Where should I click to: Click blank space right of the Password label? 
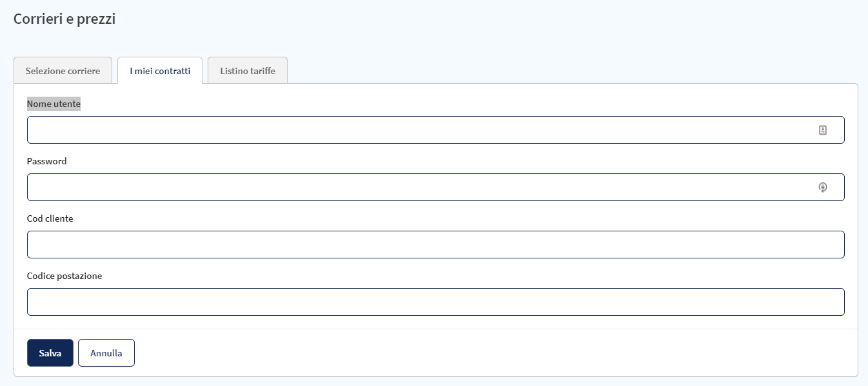pos(451,161)
